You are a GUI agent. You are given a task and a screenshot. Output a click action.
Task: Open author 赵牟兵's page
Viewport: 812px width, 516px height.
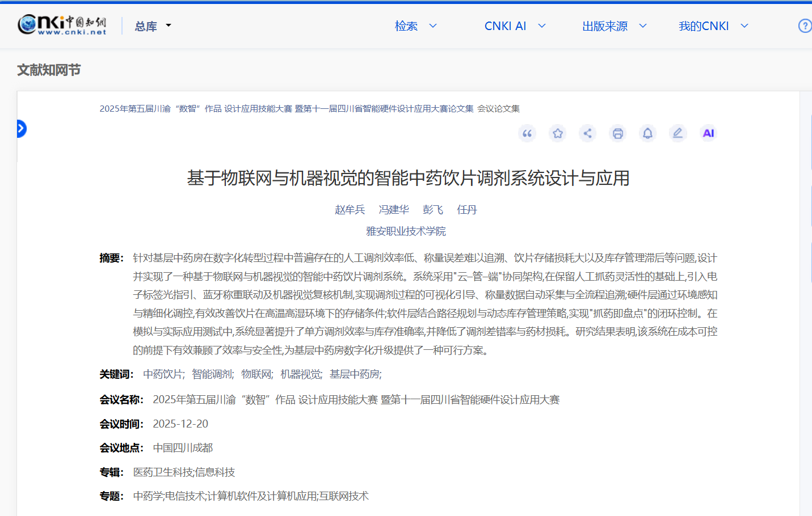coord(350,210)
